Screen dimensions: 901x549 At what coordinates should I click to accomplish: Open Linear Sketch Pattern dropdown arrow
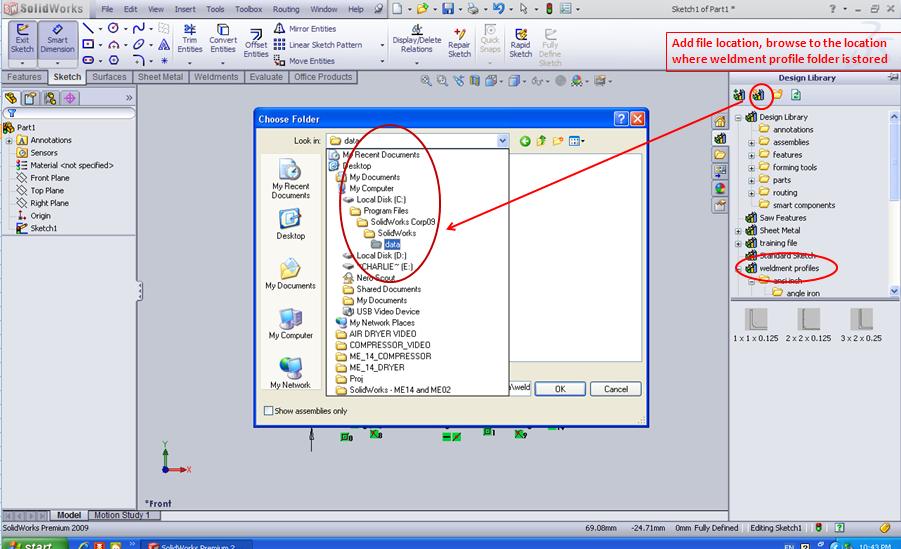[382, 45]
